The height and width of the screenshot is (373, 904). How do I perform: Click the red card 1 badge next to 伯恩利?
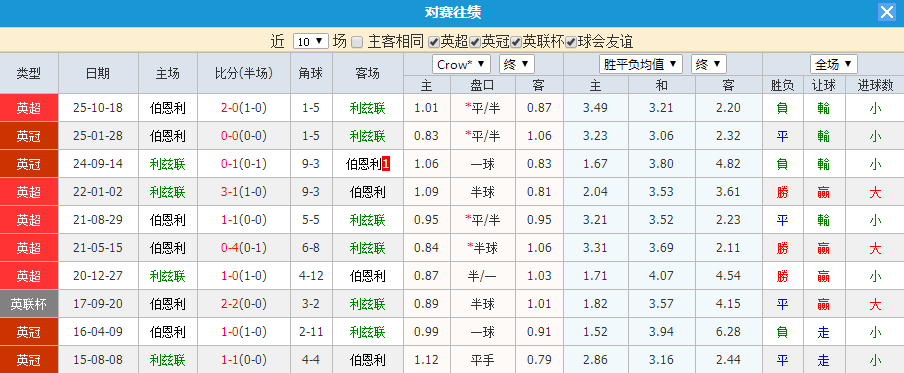[x=386, y=164]
